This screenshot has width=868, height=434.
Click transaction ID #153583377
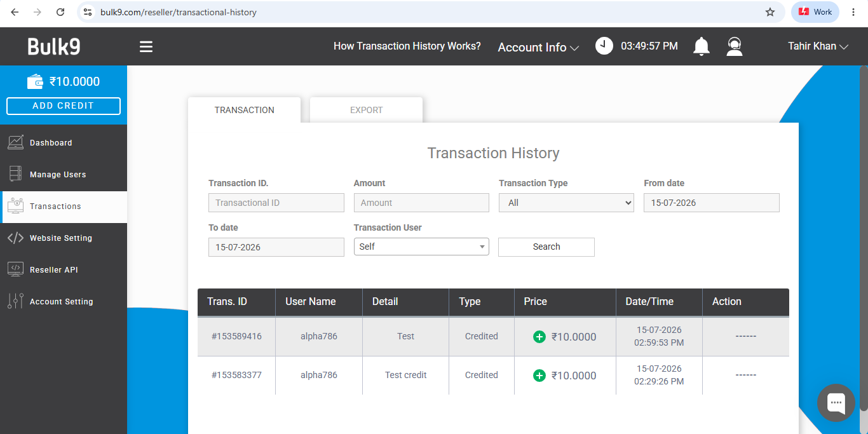click(x=236, y=375)
